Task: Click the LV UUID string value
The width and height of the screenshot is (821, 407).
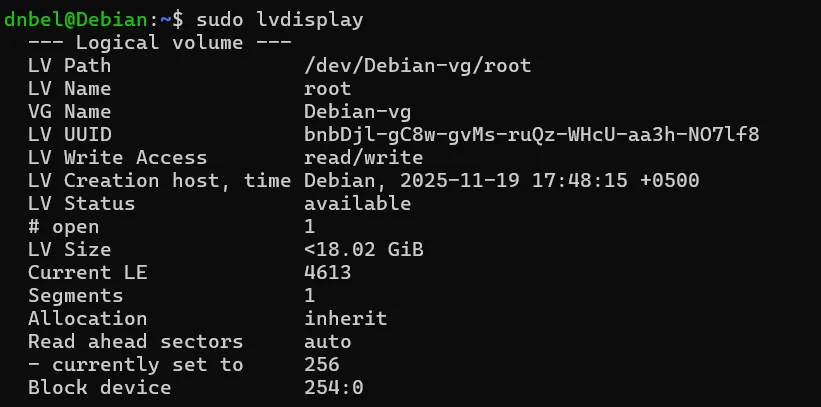Action: click(x=531, y=135)
